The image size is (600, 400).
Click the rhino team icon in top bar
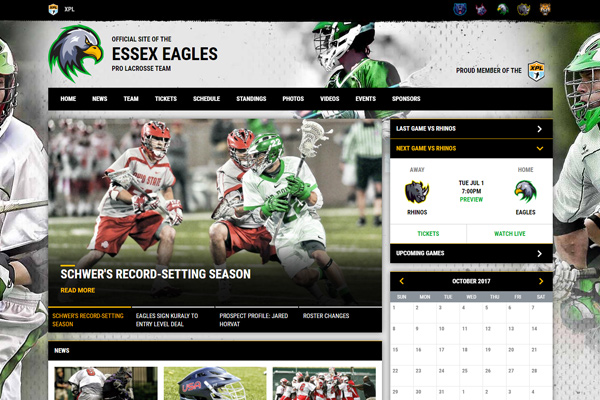click(x=524, y=9)
